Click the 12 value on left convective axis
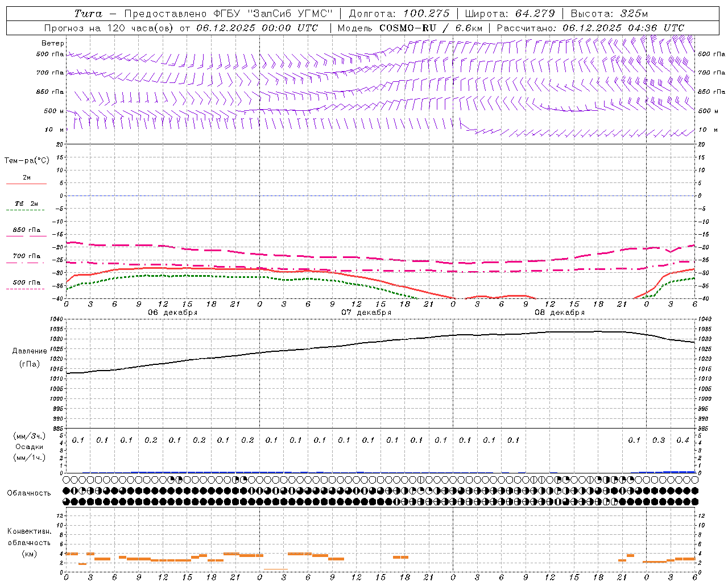Image resolution: width=728 pixels, height=582 pixels. coord(60,516)
